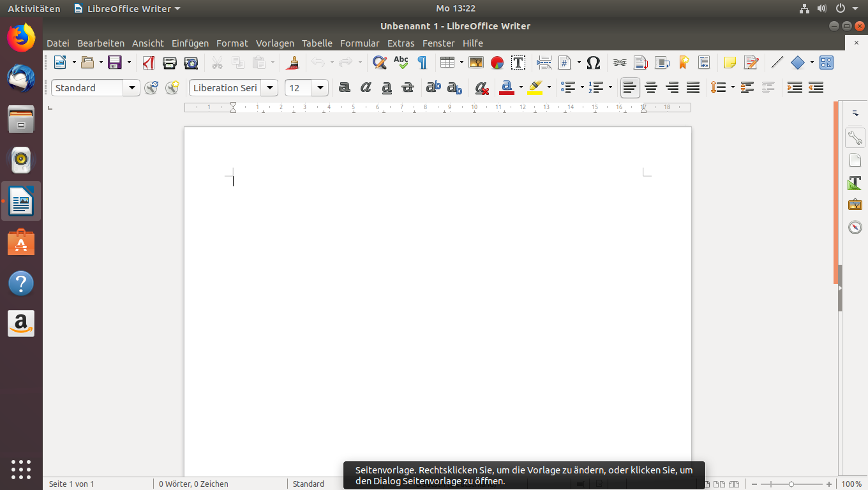Image resolution: width=868 pixels, height=490 pixels.
Task: Update the selected paragraph style
Action: click(x=151, y=87)
